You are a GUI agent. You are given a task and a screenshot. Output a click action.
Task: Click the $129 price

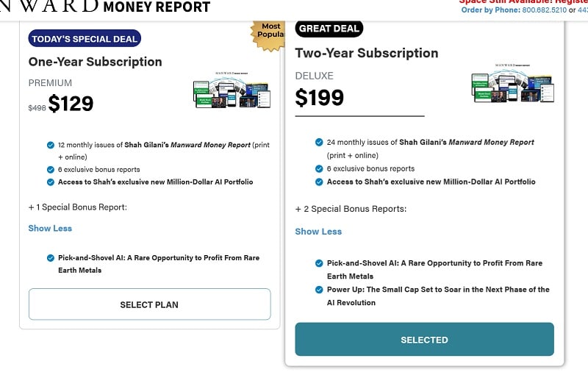(x=71, y=104)
